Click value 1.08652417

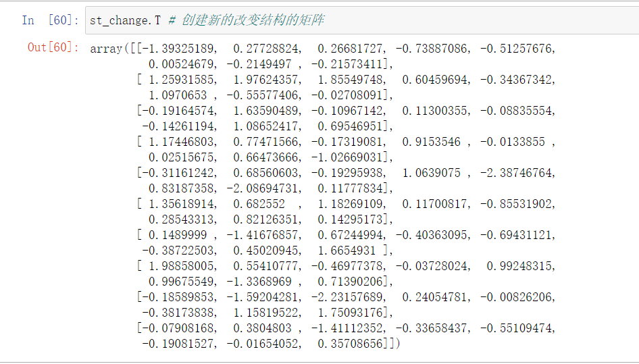265,126
